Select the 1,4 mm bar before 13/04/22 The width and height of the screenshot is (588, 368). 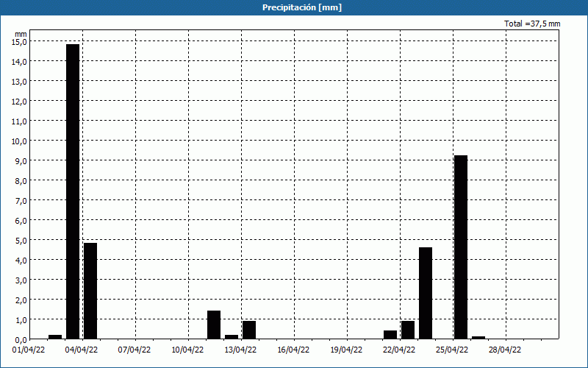214,325
